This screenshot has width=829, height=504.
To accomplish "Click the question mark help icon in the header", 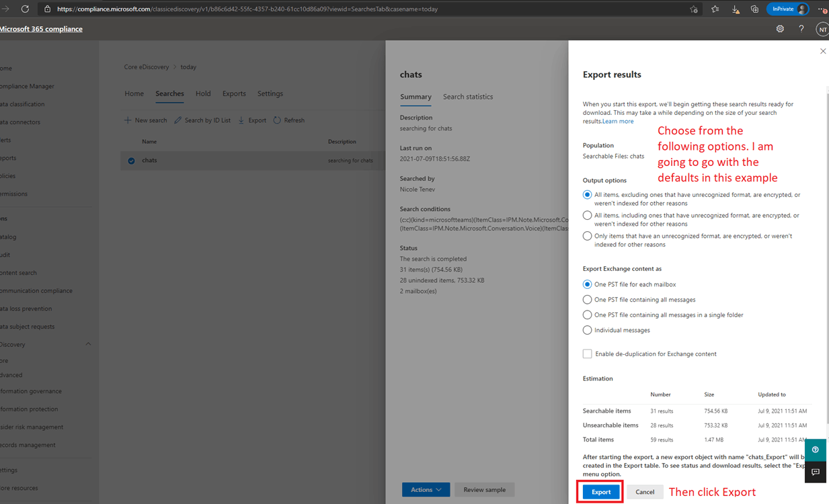I will (801, 29).
